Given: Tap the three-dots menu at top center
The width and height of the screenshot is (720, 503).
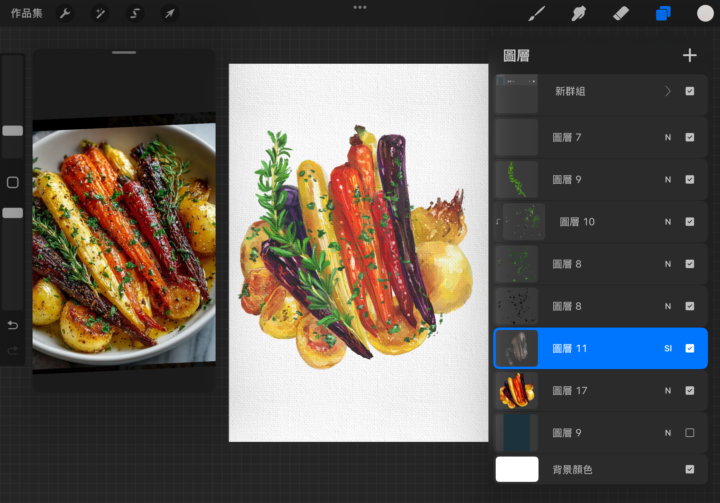Looking at the screenshot, I should [360, 7].
